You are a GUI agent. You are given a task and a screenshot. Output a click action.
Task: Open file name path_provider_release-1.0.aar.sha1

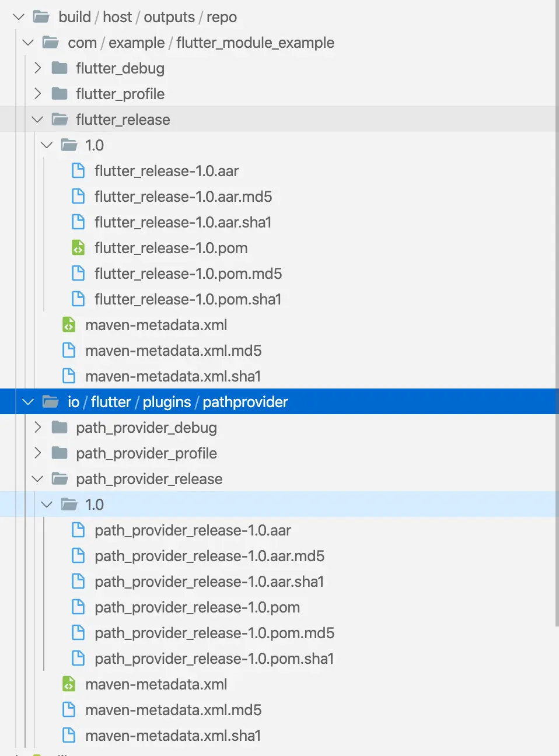click(209, 582)
